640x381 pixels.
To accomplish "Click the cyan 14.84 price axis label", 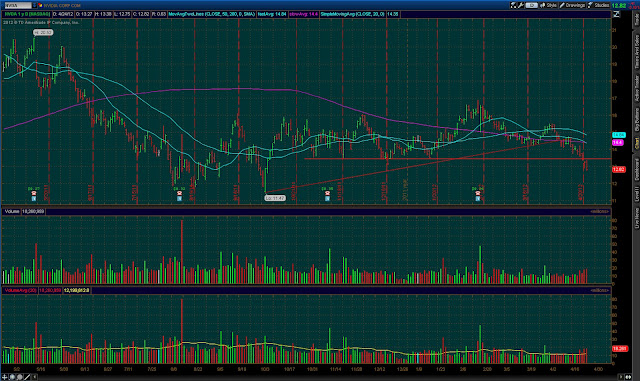I will (x=618, y=135).
